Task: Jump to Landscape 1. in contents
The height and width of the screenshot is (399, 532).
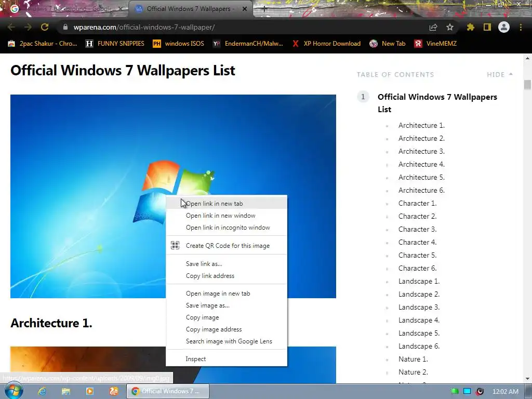Action: point(419,281)
